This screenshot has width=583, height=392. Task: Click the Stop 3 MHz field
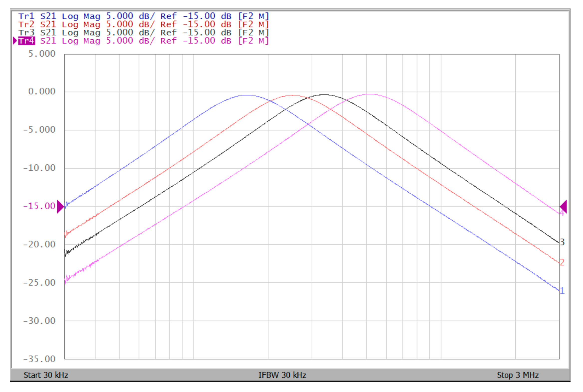[517, 375]
